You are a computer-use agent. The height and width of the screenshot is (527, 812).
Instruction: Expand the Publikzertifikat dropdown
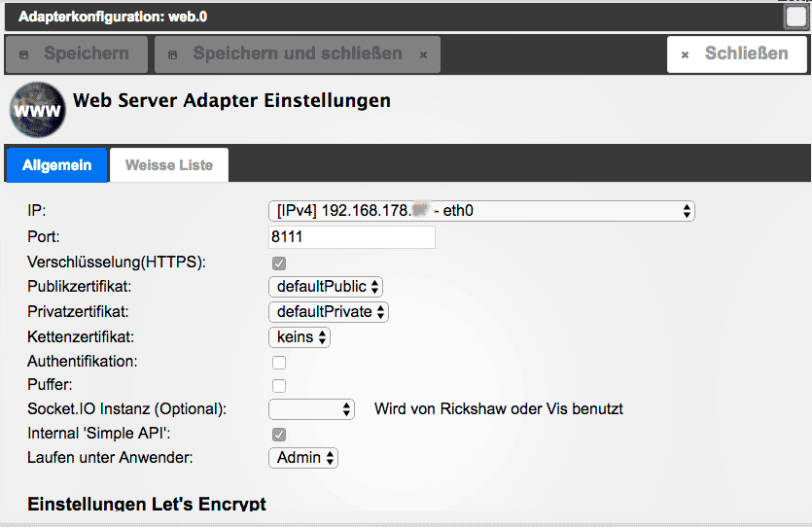[326, 287]
